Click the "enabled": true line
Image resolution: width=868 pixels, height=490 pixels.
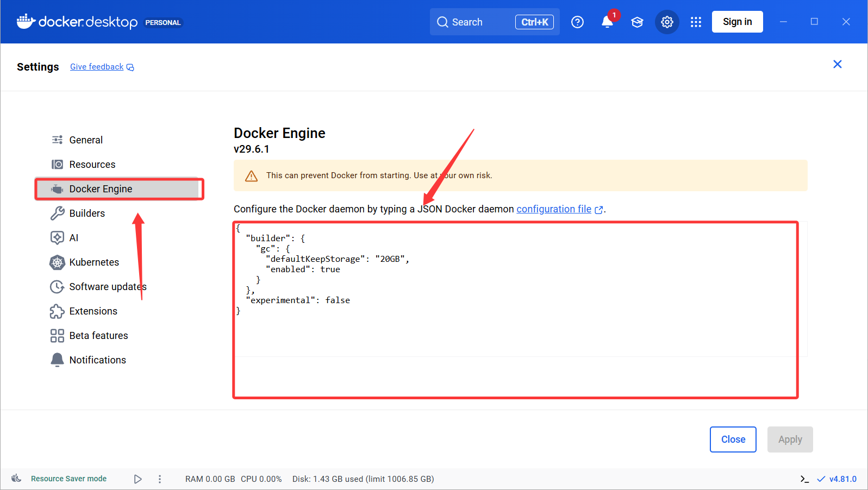point(303,269)
